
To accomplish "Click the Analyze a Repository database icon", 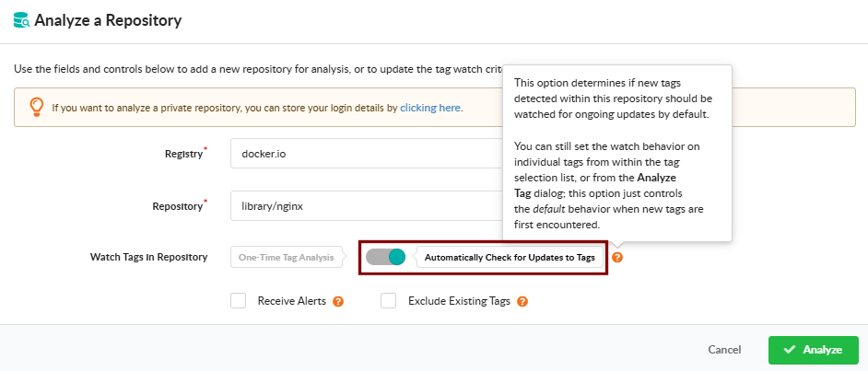I will (x=22, y=21).
